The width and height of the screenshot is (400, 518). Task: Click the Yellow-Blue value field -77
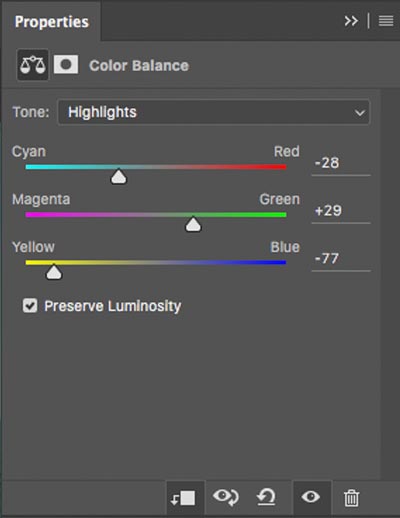click(x=341, y=259)
